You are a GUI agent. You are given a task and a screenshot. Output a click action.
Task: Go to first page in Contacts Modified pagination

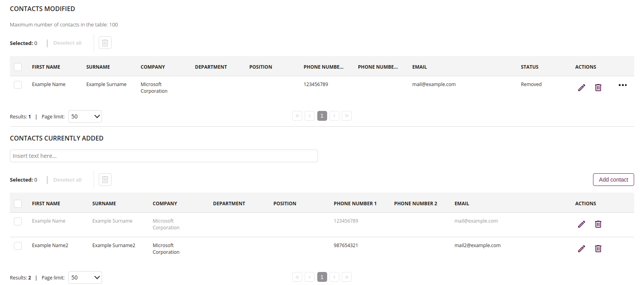click(298, 116)
